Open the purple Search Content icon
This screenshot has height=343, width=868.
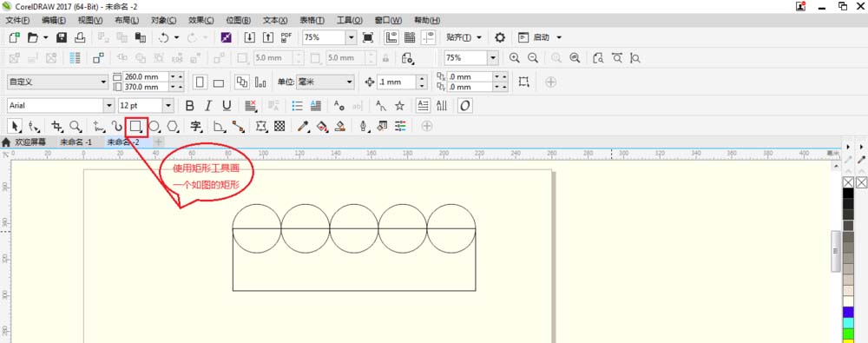(226, 37)
